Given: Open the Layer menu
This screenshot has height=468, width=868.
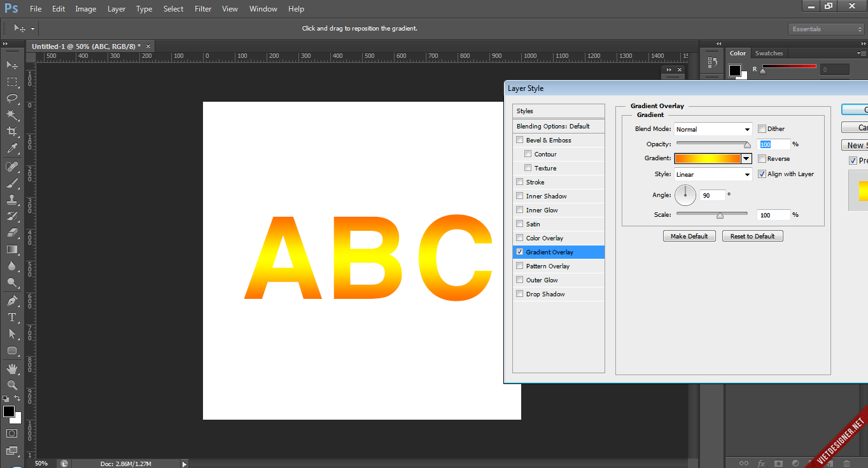Looking at the screenshot, I should click(x=116, y=9).
